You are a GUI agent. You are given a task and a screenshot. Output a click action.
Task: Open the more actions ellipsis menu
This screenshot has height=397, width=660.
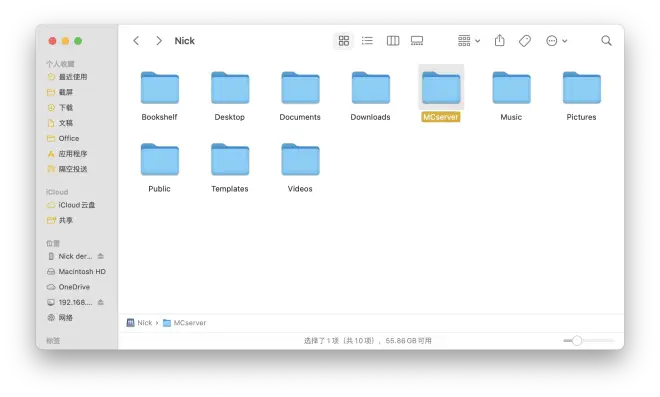point(556,41)
